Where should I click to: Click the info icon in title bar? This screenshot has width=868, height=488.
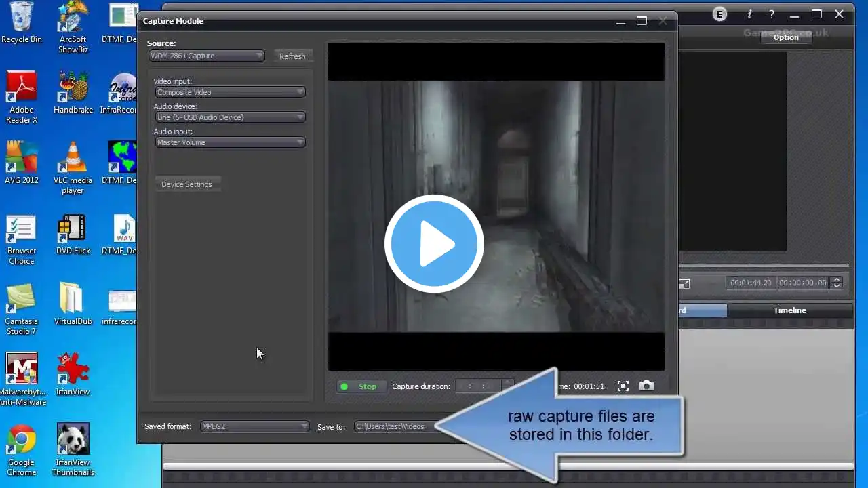pos(749,14)
